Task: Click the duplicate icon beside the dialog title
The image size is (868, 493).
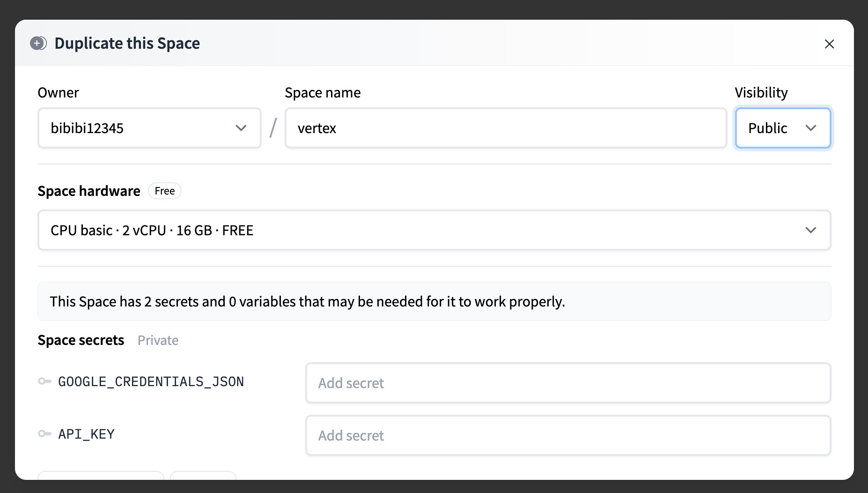Action: click(x=38, y=44)
